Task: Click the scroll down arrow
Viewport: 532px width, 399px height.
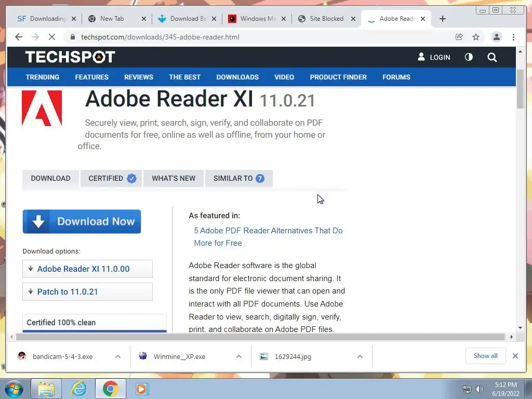Action: (x=520, y=328)
